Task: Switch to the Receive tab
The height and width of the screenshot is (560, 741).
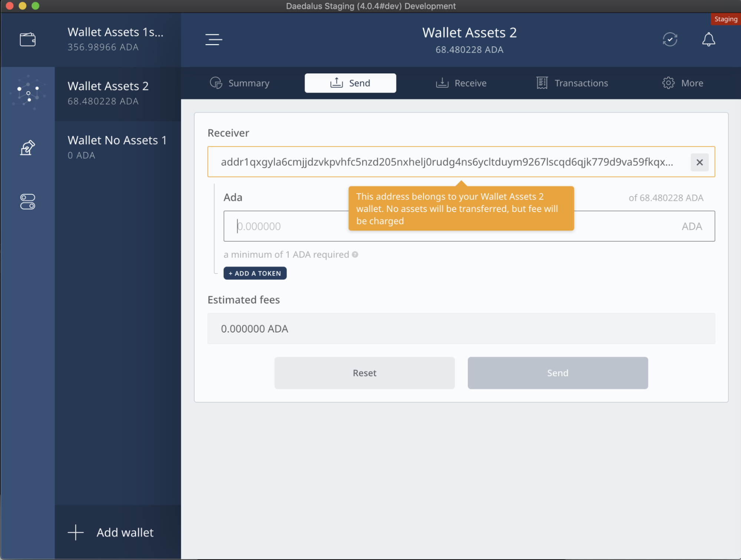Action: (x=461, y=83)
